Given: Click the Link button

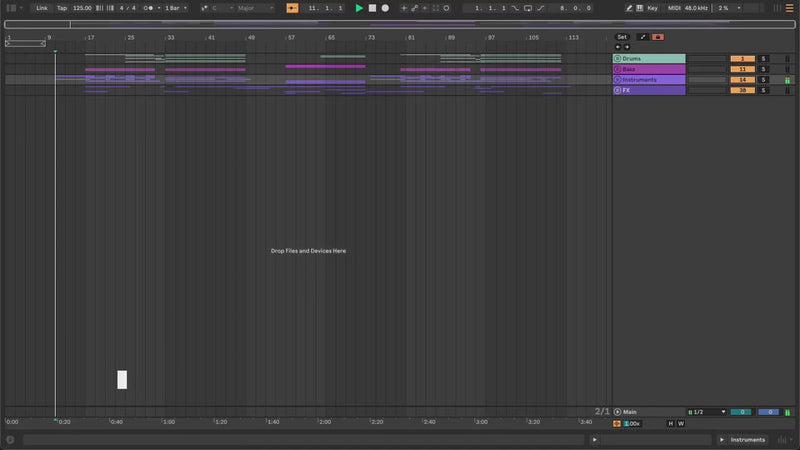Looking at the screenshot, I should coord(41,8).
